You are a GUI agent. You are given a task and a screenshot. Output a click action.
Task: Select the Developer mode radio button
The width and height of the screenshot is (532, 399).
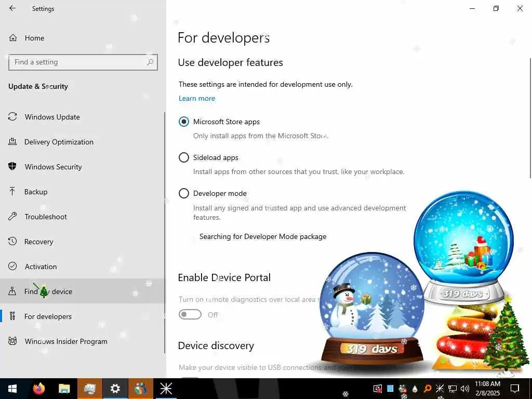184,193
